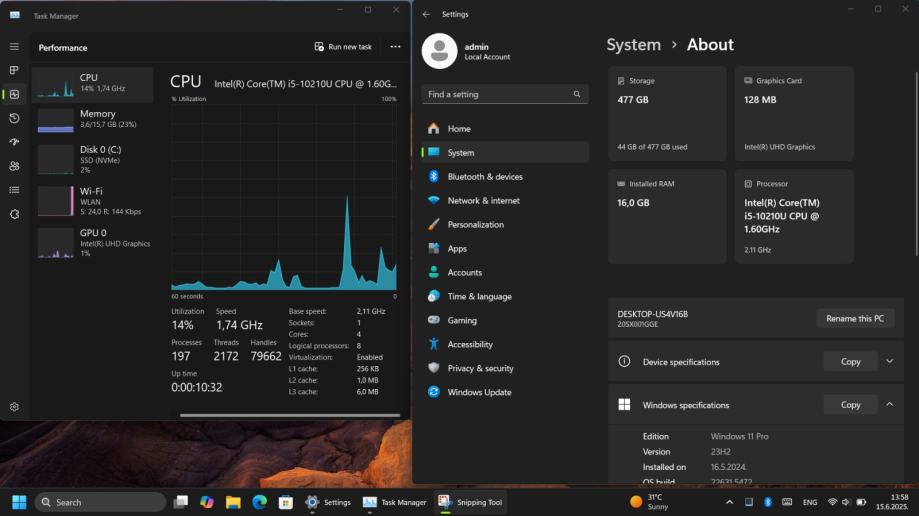
Task: Click search icon in Find a setting
Action: [x=577, y=94]
